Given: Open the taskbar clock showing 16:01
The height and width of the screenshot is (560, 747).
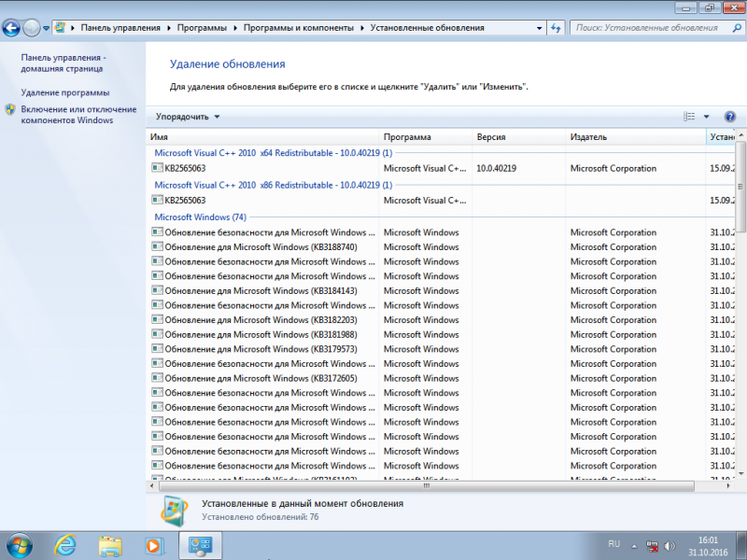Looking at the screenshot, I should click(708, 546).
